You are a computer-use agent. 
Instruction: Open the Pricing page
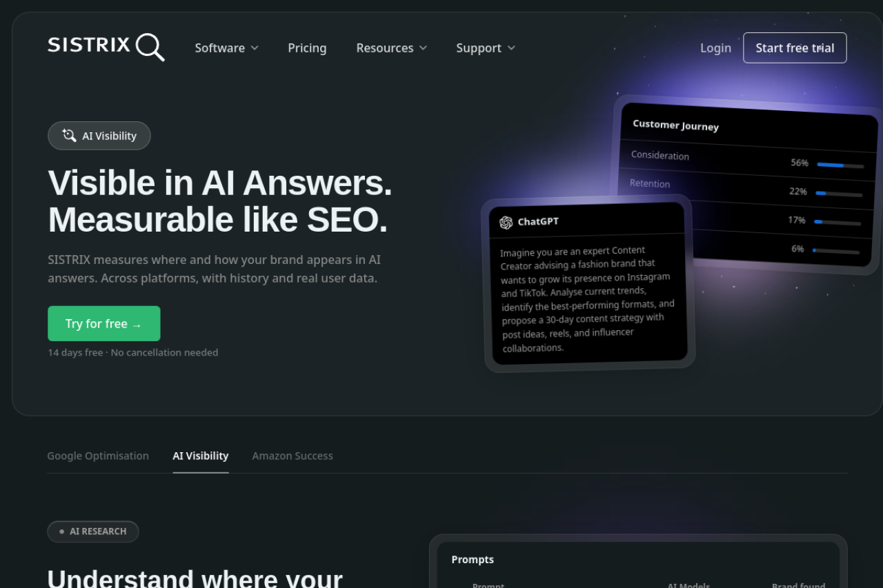[307, 48]
